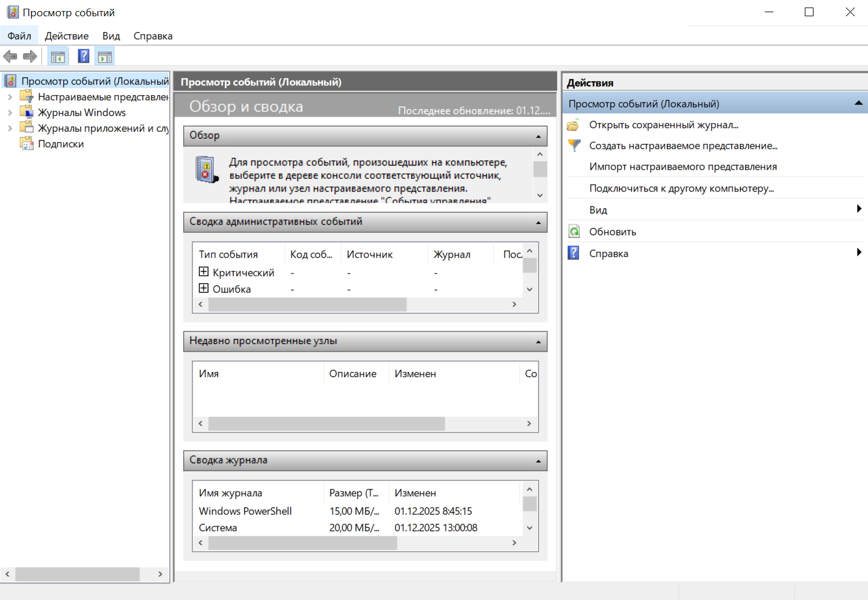Click Импорт настраиваемого представления action
Viewport: 868px width, 600px height.
point(682,167)
